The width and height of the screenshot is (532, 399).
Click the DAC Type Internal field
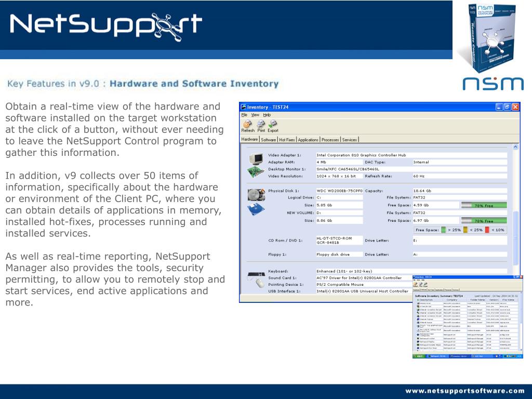(459, 162)
